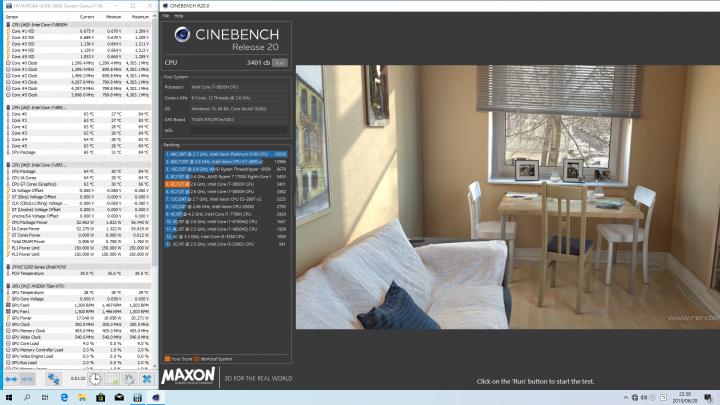Image resolution: width=720 pixels, height=405 pixels.
Task: Open HWiNFO settings gear icon
Action: [x=129, y=379]
